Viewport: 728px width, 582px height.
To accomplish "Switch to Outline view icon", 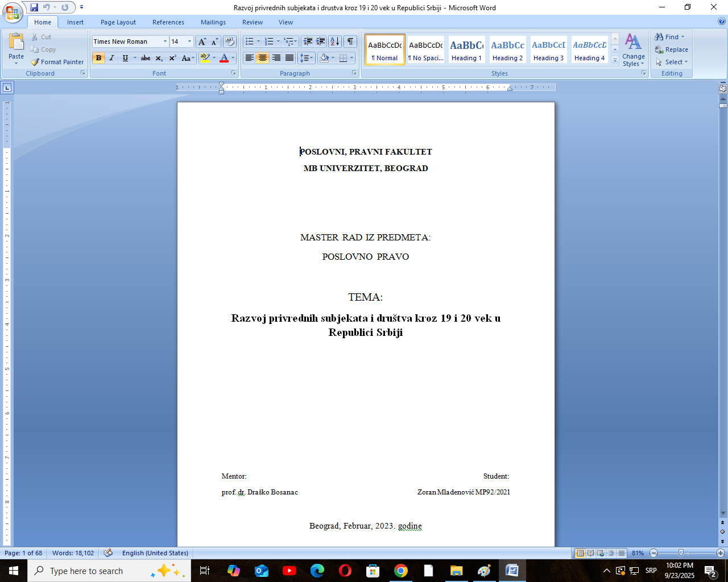I will 611,553.
